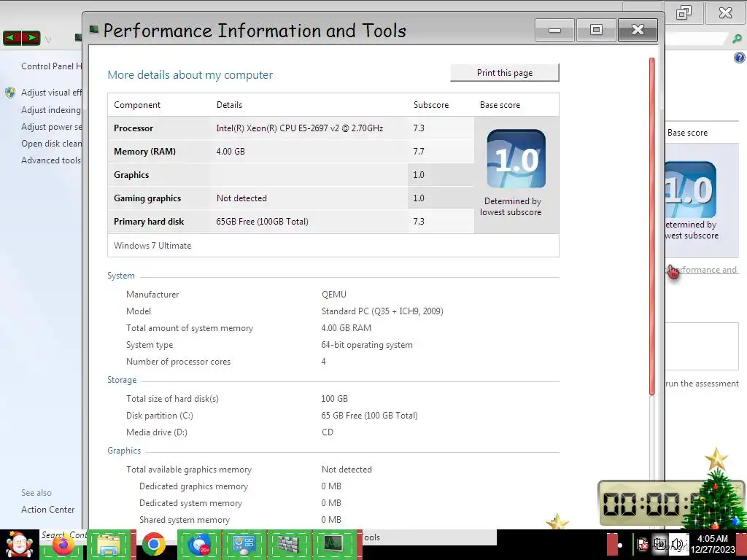The width and height of the screenshot is (747, 560).
Task: Click the green Forward arrow in Control Panel
Action: click(31, 38)
